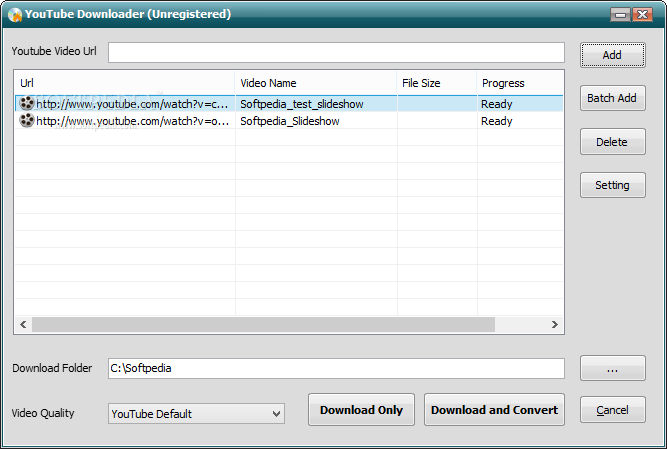The width and height of the screenshot is (667, 449).
Task: Minimize the YouTube Downloader window
Action: (621, 15)
